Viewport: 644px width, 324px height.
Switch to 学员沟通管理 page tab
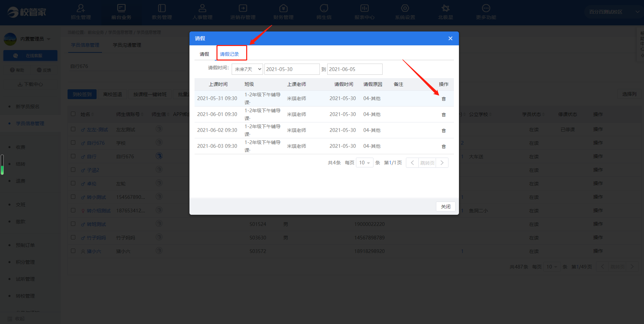tap(127, 45)
